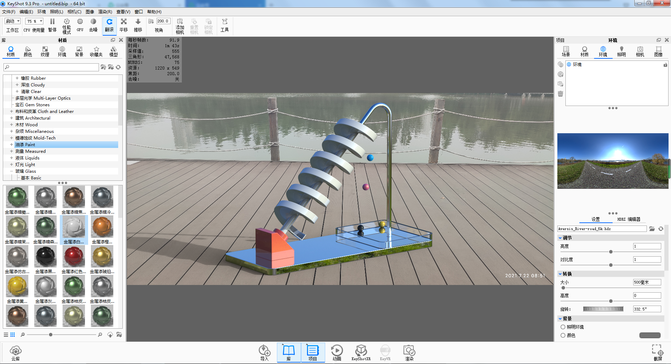Click the Import (导入) bottom icon

(264, 353)
